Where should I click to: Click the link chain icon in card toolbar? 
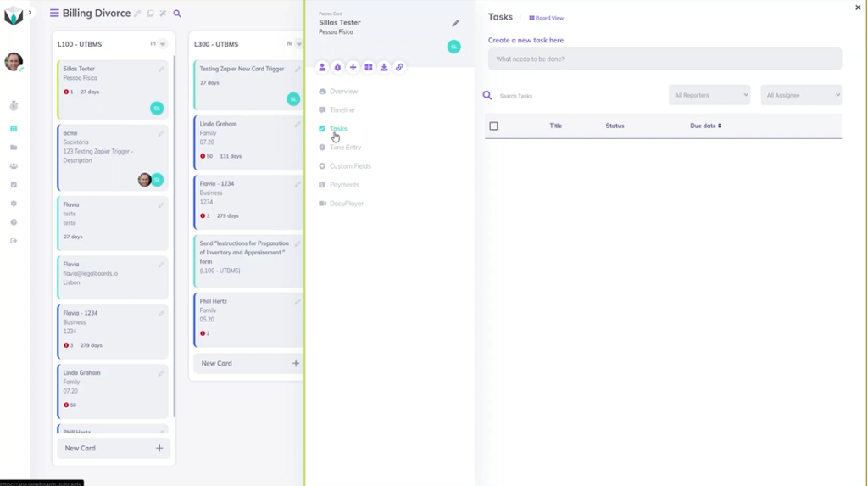coord(399,67)
